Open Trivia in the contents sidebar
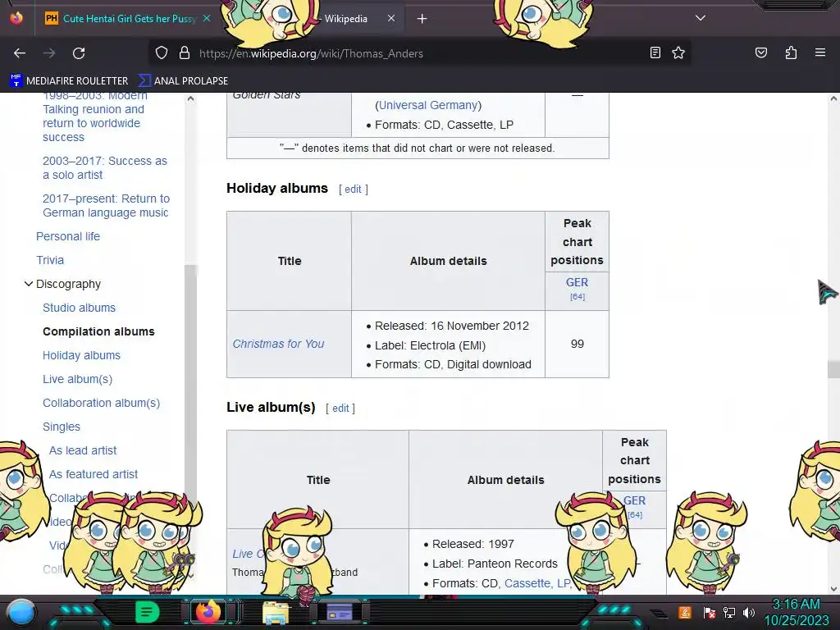The width and height of the screenshot is (840, 630). tap(50, 260)
